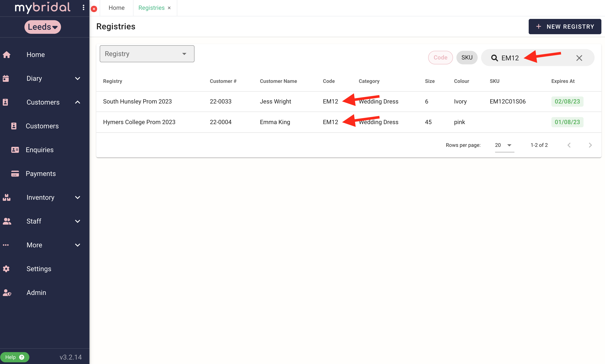The height and width of the screenshot is (364, 605).
Task: Click the Diary calendar icon
Action: (6, 78)
